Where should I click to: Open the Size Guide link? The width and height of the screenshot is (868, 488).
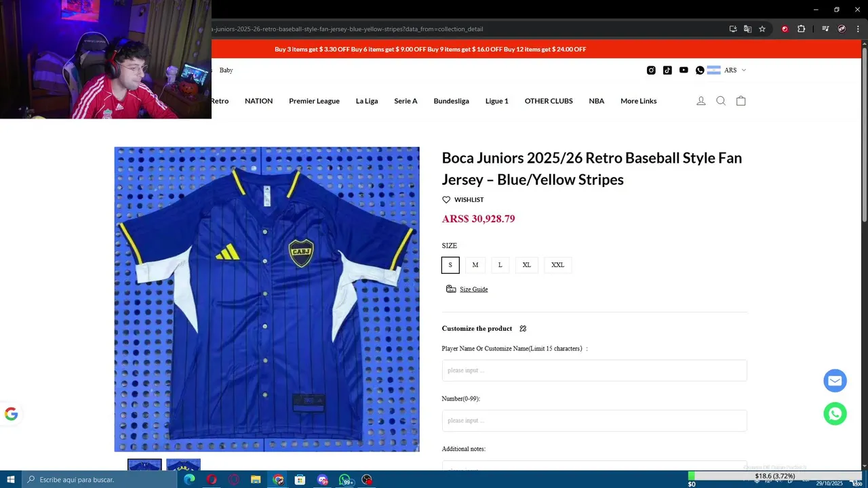tap(473, 289)
